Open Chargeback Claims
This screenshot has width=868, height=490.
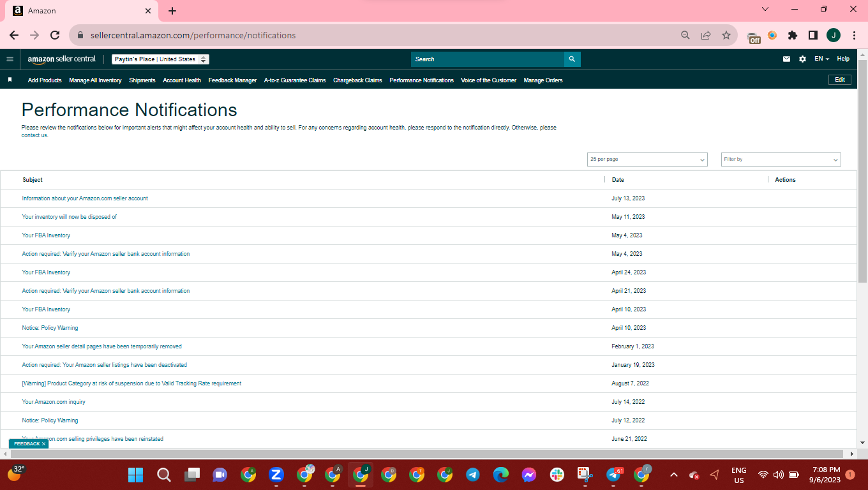point(357,80)
